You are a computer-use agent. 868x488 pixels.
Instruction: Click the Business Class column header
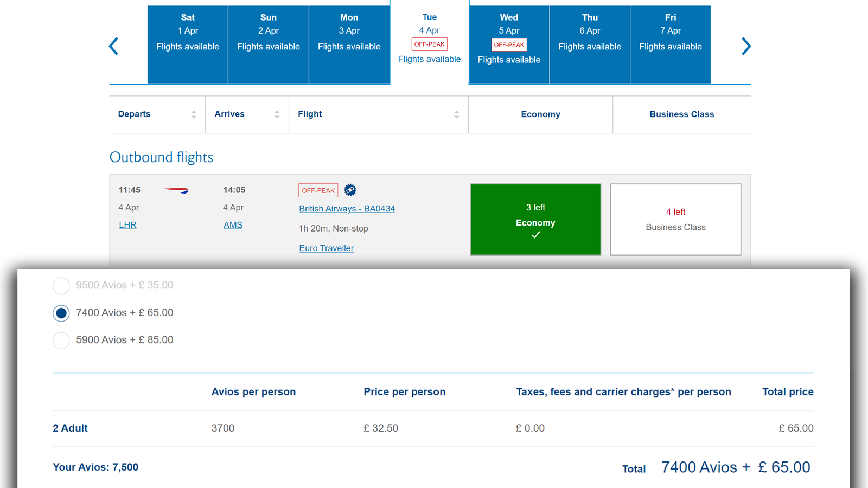point(682,114)
